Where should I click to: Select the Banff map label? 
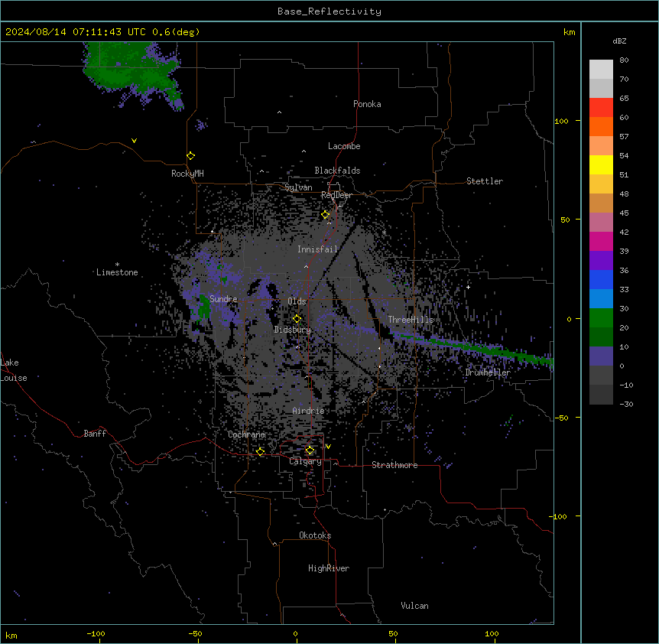point(95,434)
